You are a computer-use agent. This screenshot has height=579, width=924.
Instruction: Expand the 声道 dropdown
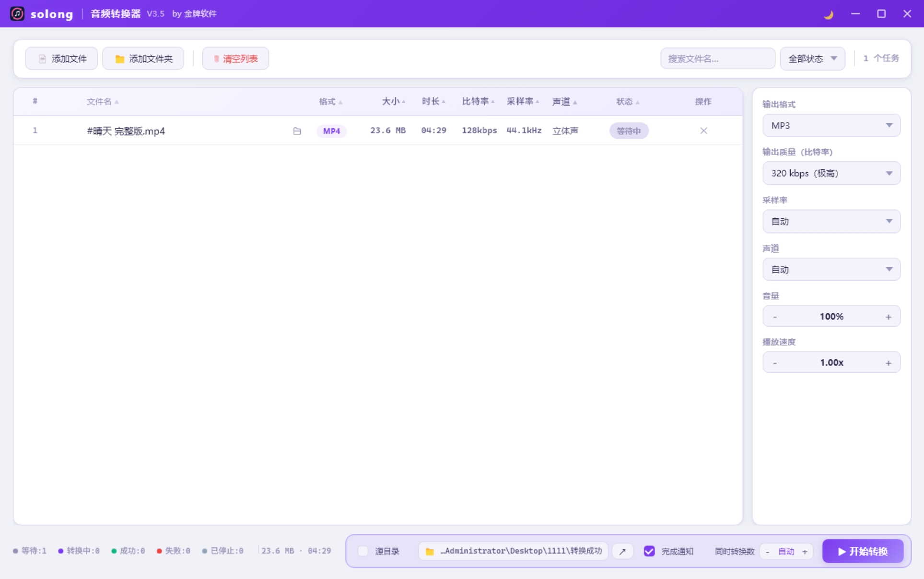tap(831, 270)
